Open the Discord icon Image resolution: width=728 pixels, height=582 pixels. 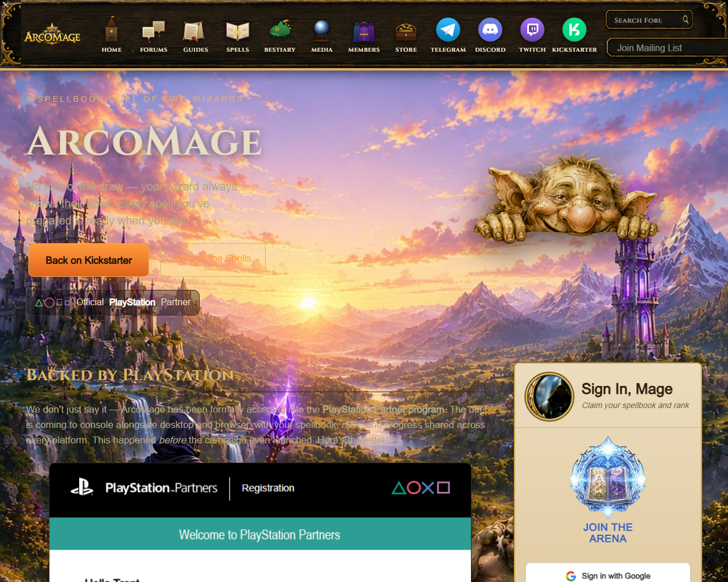[490, 30]
